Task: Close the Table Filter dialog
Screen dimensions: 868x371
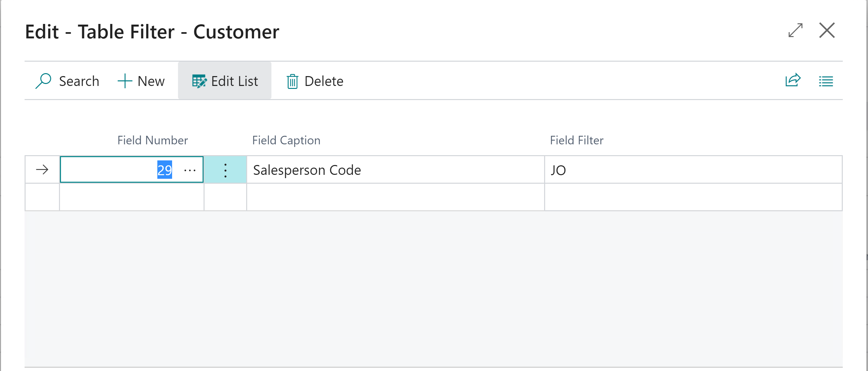Action: (x=827, y=31)
